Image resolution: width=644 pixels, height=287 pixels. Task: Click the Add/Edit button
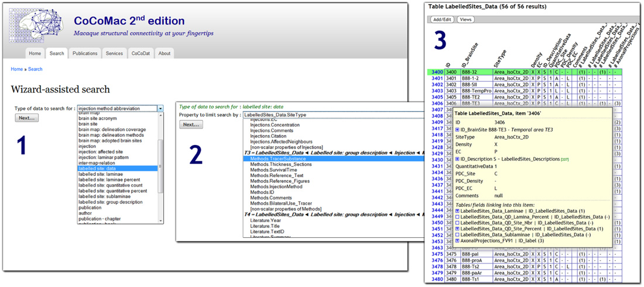(442, 19)
